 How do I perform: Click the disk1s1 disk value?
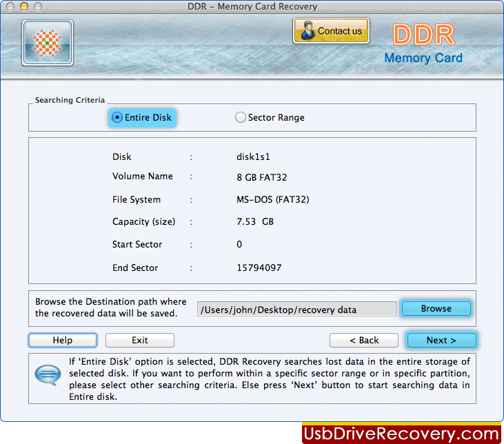point(253,157)
